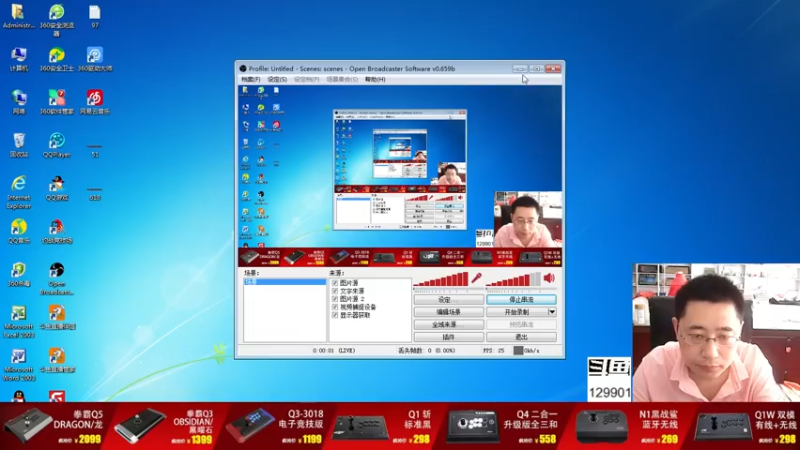Toggle the 显示器获取 source checkbox
800x450 pixels.
point(335,315)
